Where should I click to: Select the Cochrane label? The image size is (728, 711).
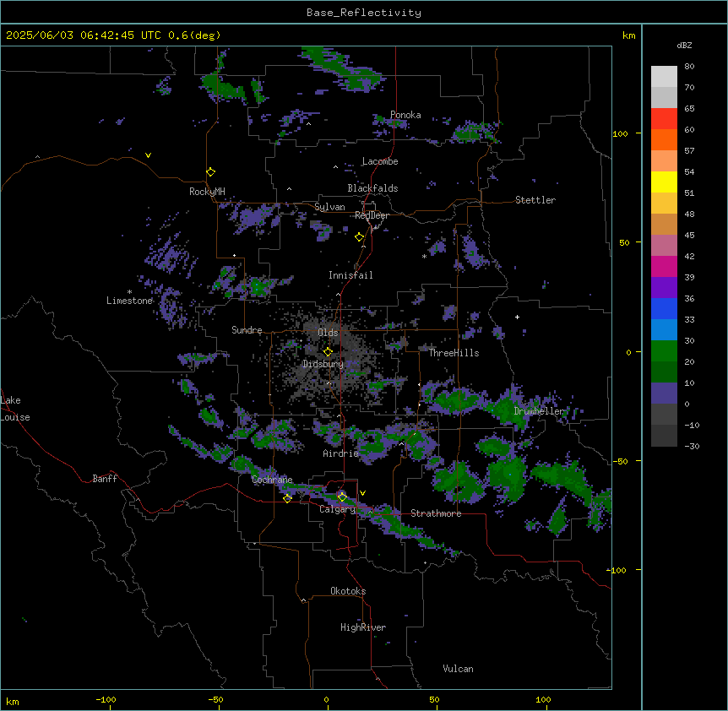(x=272, y=480)
